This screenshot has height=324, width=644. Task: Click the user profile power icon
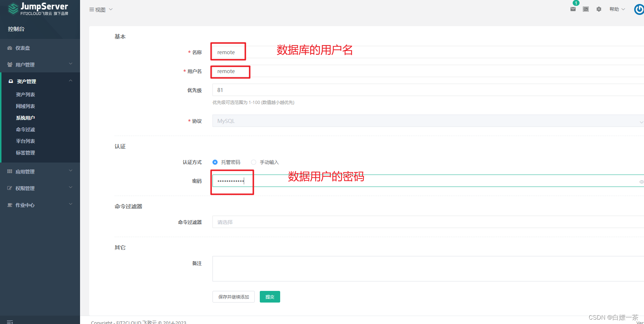tap(639, 9)
